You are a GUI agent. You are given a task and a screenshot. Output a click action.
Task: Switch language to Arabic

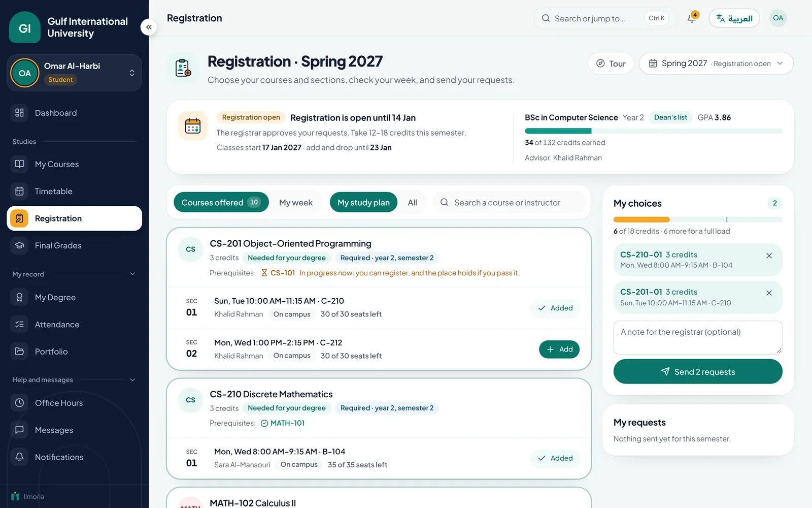point(734,18)
